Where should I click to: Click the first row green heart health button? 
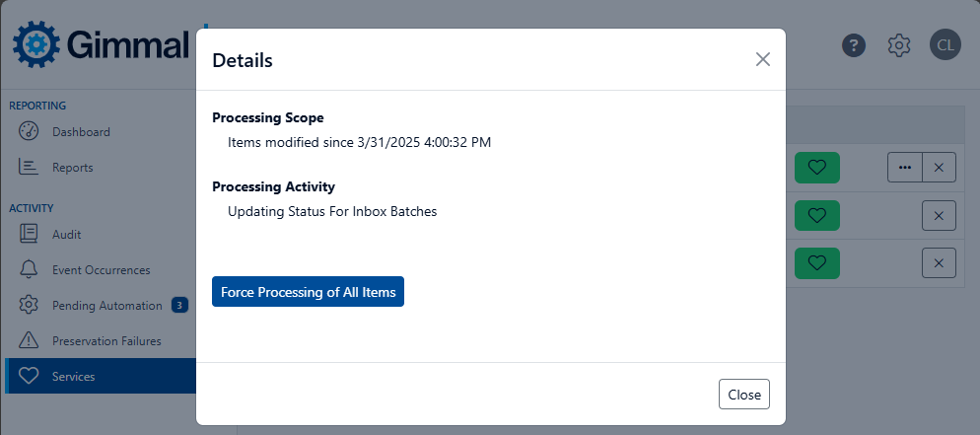[816, 168]
